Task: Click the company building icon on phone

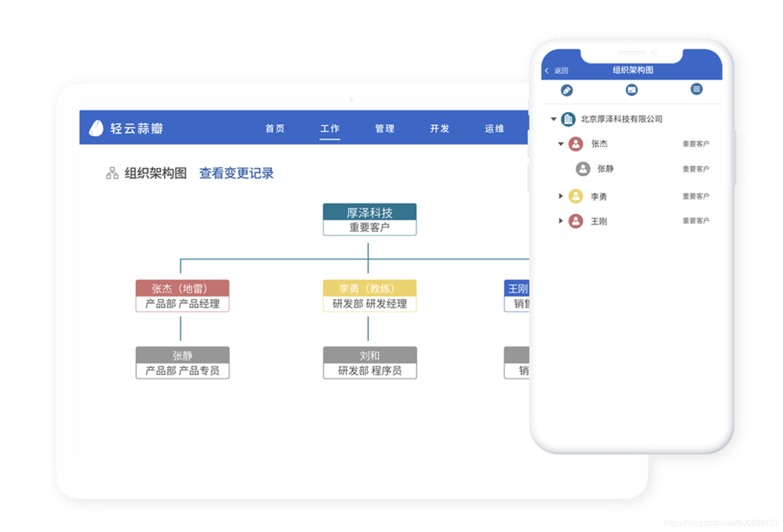Action: pos(568,119)
